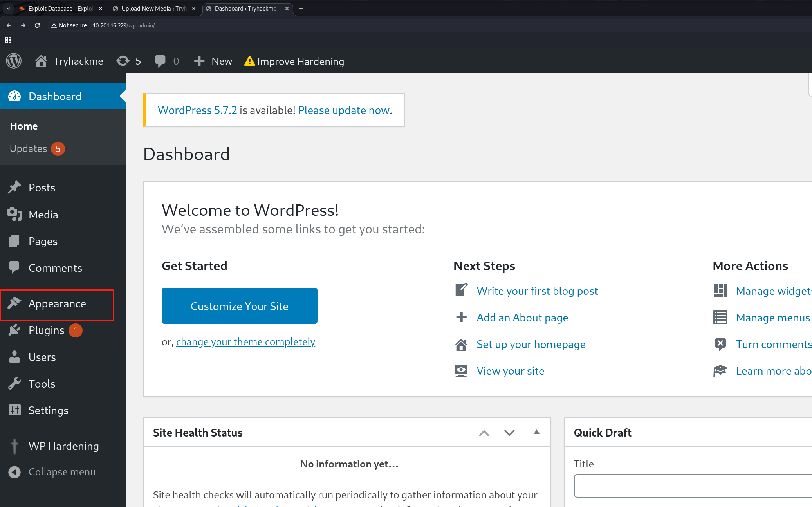Click the Manage menus list icon

[720, 317]
